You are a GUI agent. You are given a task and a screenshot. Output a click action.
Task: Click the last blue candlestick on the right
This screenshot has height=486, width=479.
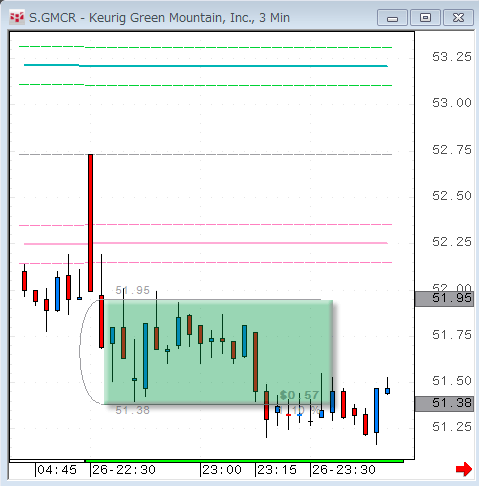pos(387,391)
